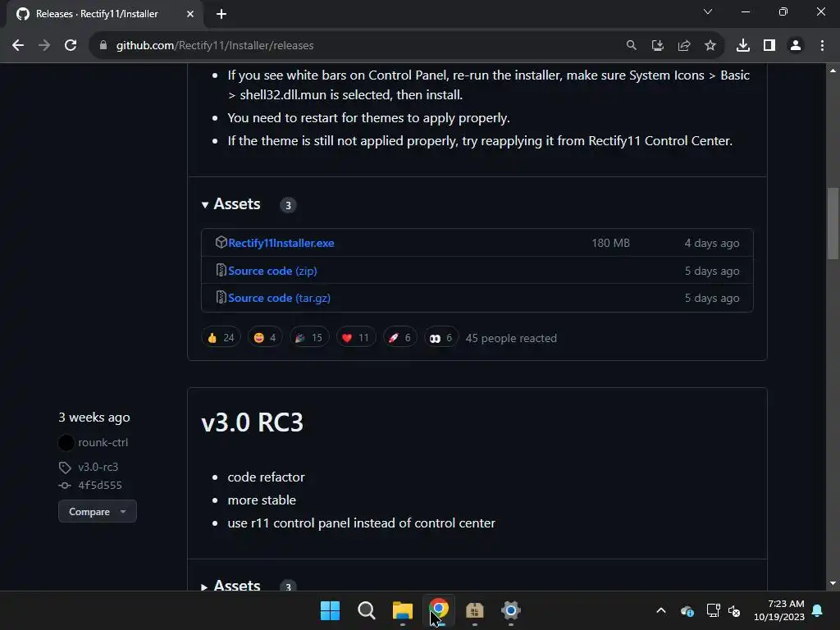View site information lock icon
The image size is (840, 630).
tap(103, 46)
